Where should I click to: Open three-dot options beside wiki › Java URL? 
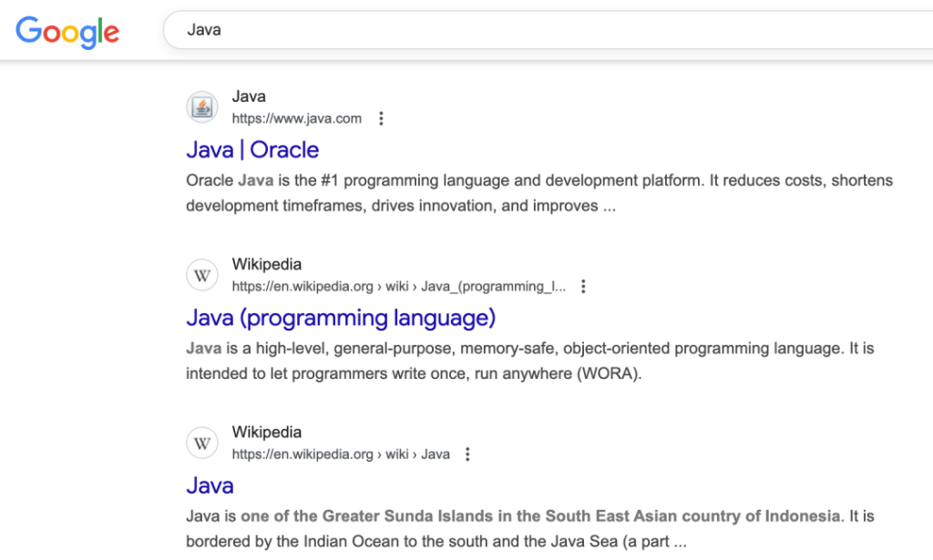(467, 454)
